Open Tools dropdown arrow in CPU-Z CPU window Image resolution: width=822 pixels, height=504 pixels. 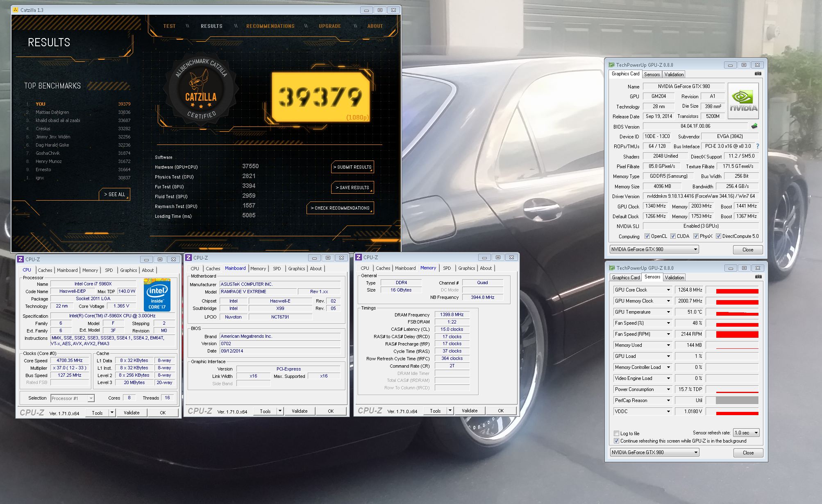[112, 413]
